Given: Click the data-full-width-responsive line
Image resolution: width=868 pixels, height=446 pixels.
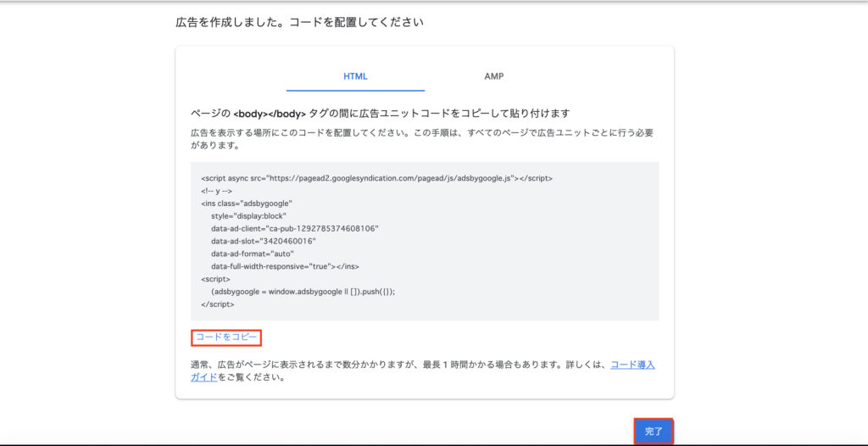Looking at the screenshot, I should coord(285,266).
